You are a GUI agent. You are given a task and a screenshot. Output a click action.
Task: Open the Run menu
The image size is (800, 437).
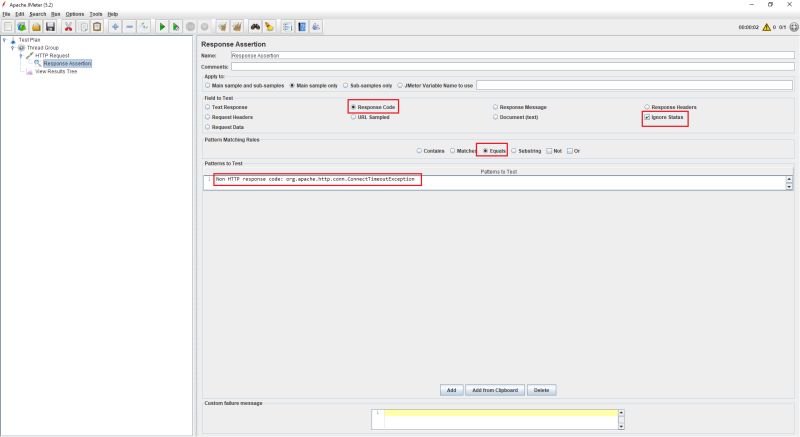tap(56, 14)
